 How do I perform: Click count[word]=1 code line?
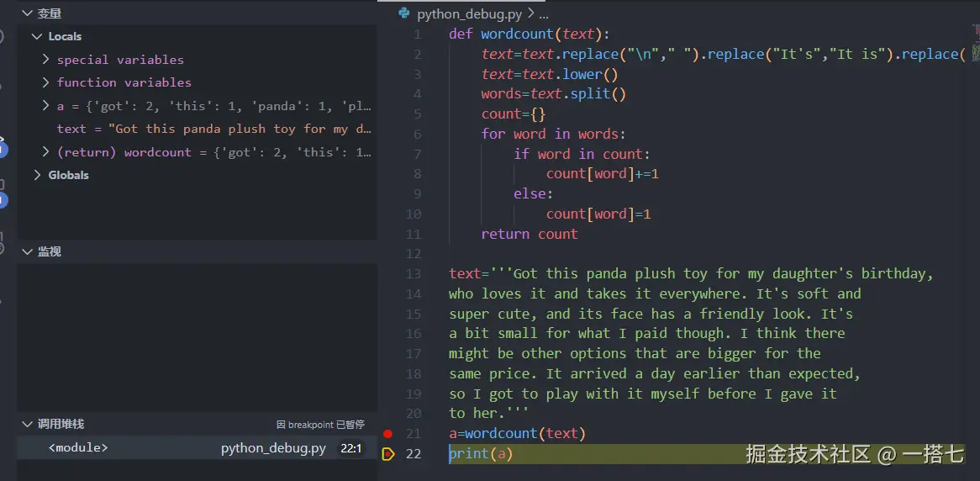click(x=598, y=214)
